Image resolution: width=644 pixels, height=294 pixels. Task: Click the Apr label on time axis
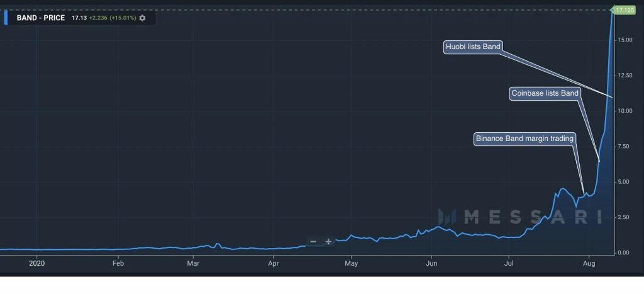(273, 263)
